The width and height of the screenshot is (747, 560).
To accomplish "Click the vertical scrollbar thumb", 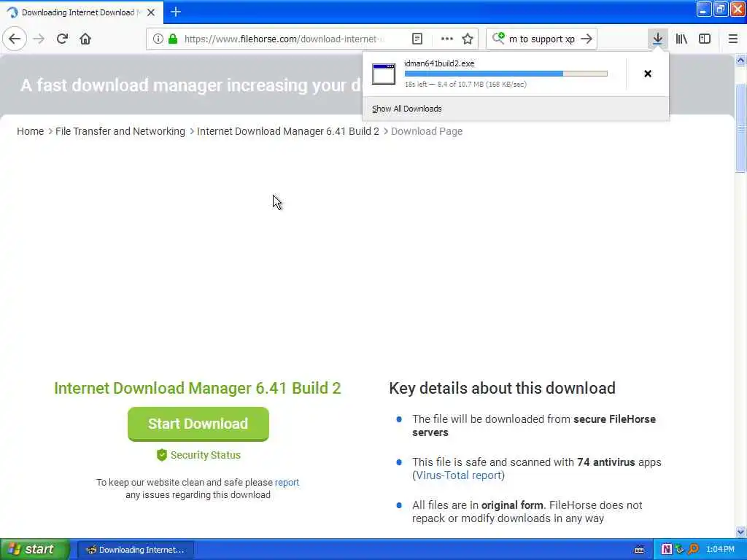I will 741,128.
